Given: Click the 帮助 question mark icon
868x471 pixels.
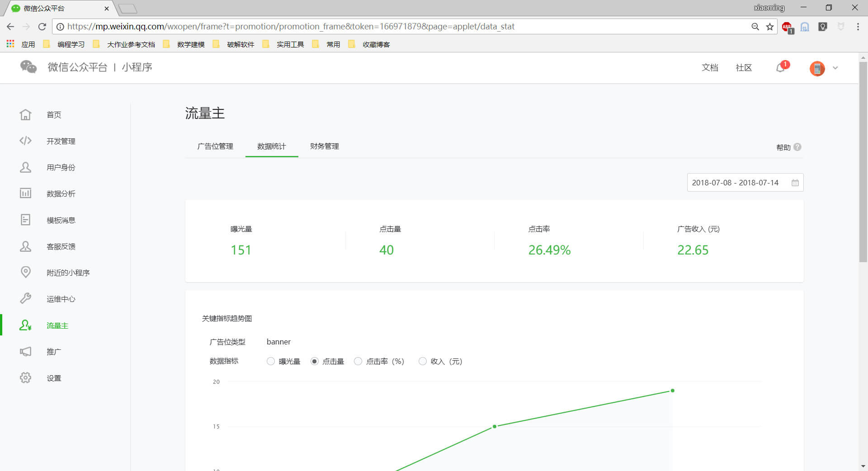Looking at the screenshot, I should (797, 147).
